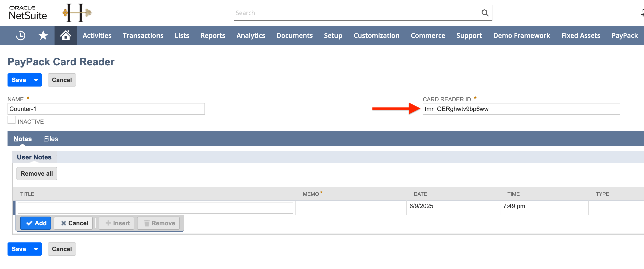Select the Home icon in navigation bar
The image size is (644, 269).
coord(66,35)
